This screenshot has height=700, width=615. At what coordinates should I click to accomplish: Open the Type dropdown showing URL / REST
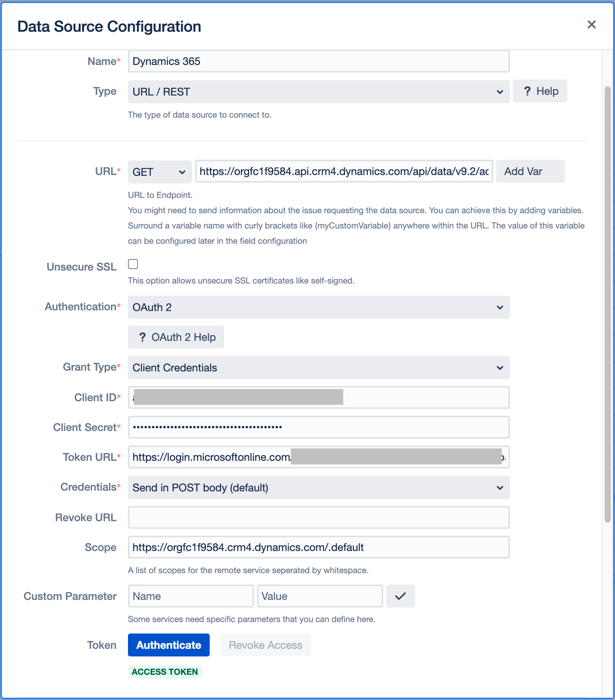pos(318,92)
